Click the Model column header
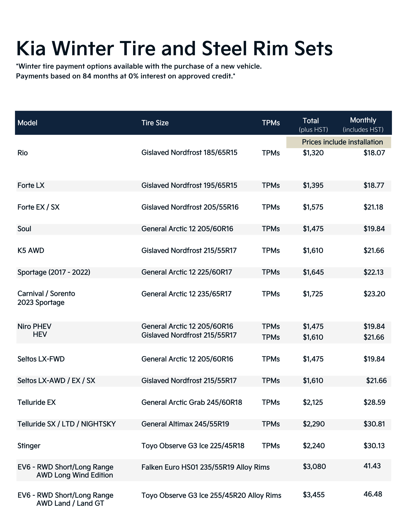The height and width of the screenshot is (532, 411). pyautogui.click(x=27, y=123)
